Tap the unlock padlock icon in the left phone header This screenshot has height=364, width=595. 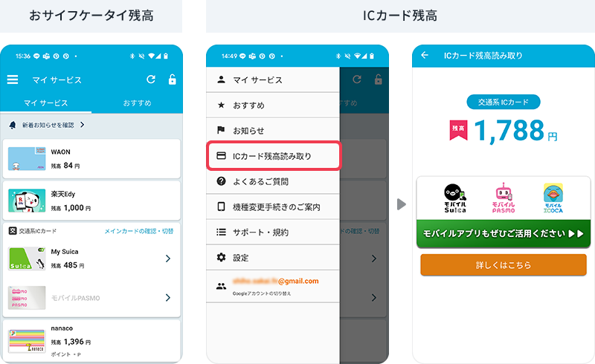pyautogui.click(x=173, y=79)
